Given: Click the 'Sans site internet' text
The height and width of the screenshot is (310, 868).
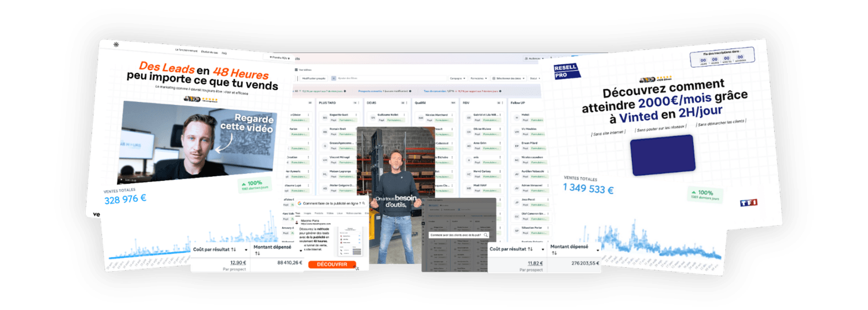Looking at the screenshot, I should pos(609,134).
